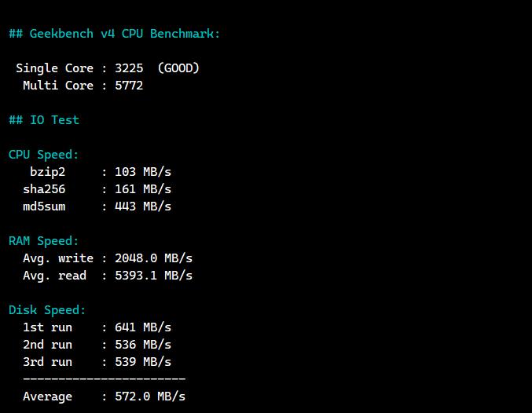Select the Disk Speed section label
The image size is (532, 413).
click(47, 310)
